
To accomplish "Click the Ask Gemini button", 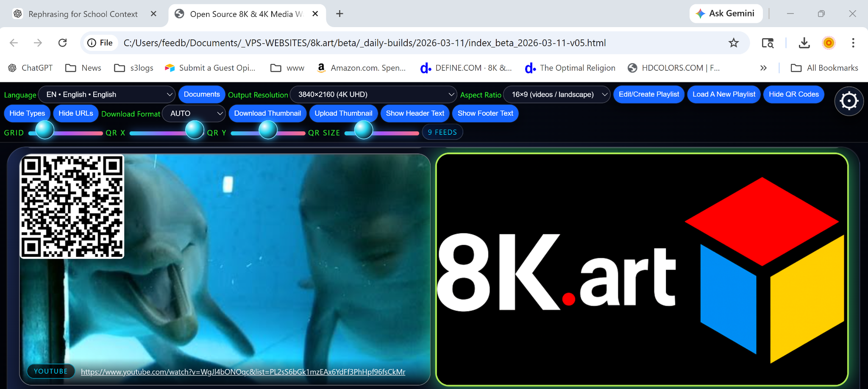I will (x=726, y=14).
